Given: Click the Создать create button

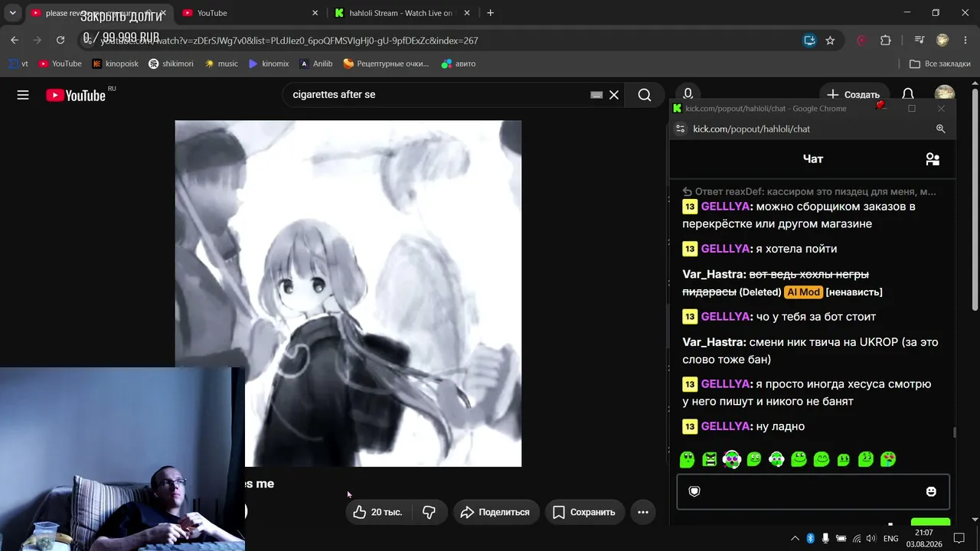Looking at the screenshot, I should (854, 95).
